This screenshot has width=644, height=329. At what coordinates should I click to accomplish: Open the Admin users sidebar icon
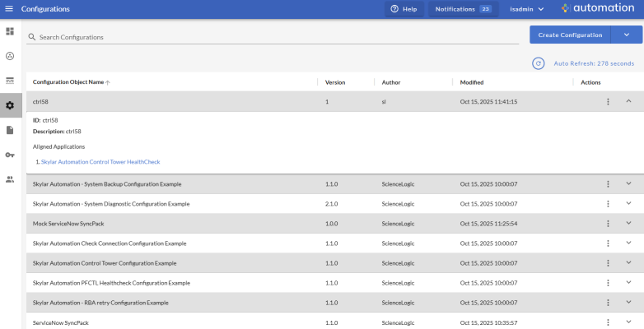10,179
